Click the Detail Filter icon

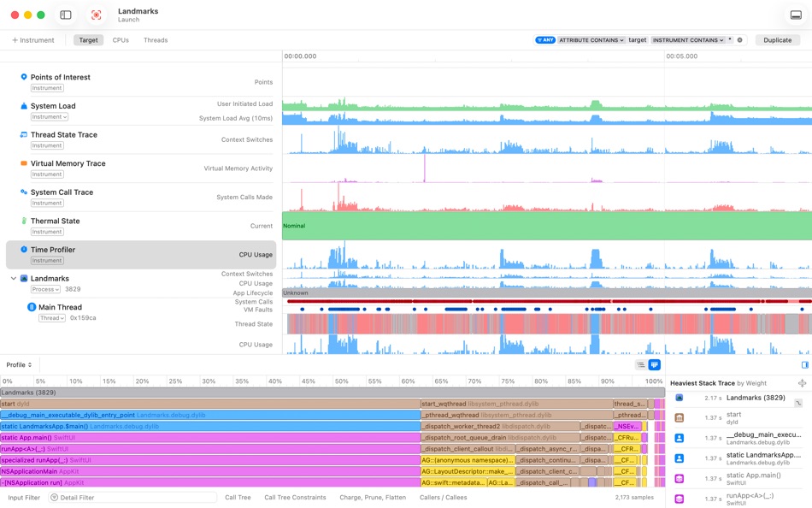pos(54,498)
